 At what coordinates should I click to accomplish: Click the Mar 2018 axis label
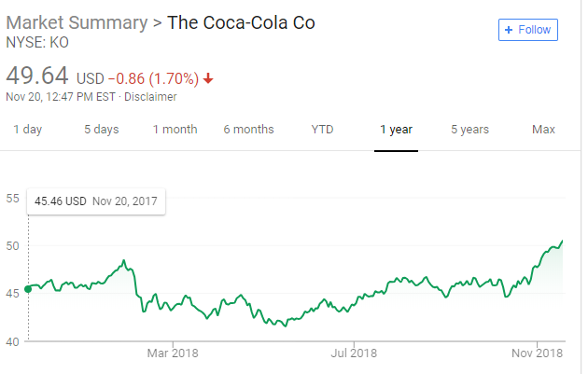click(173, 353)
